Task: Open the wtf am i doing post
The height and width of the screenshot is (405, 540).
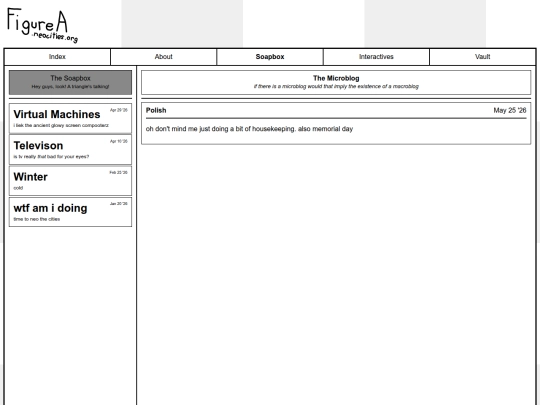Action: coord(70,212)
